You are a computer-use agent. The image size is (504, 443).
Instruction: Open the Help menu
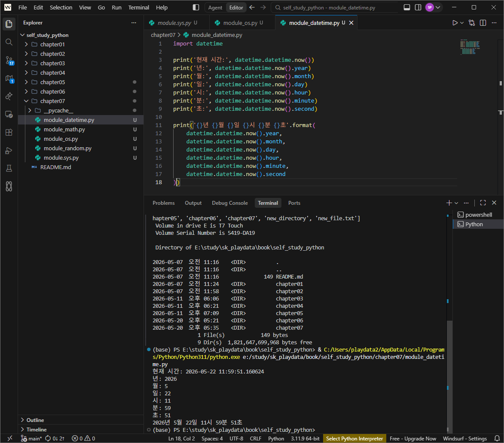point(162,7)
